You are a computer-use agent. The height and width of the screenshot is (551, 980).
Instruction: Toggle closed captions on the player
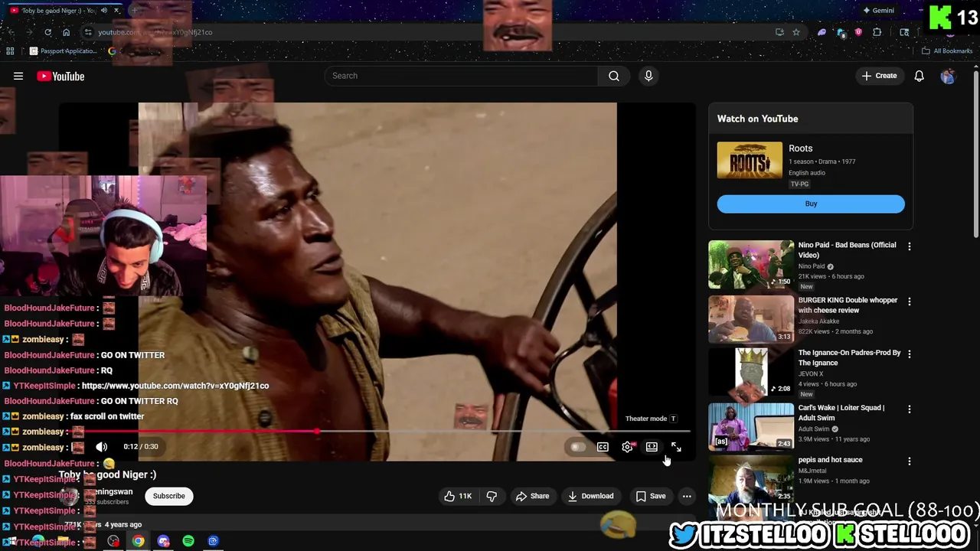[x=603, y=447]
